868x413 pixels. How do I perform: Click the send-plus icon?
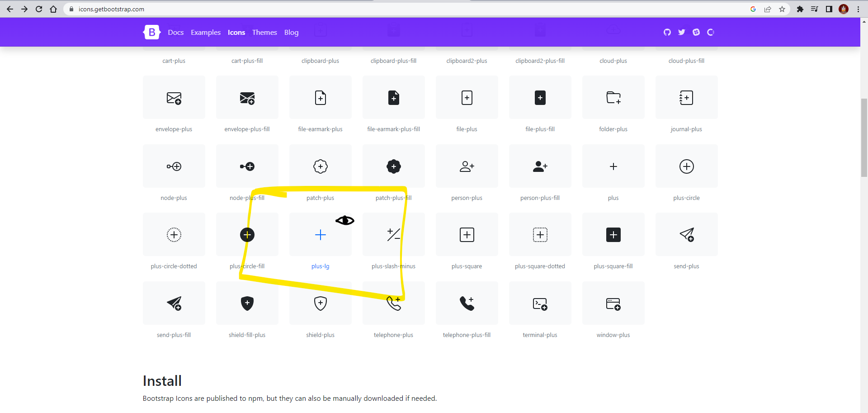click(x=686, y=234)
